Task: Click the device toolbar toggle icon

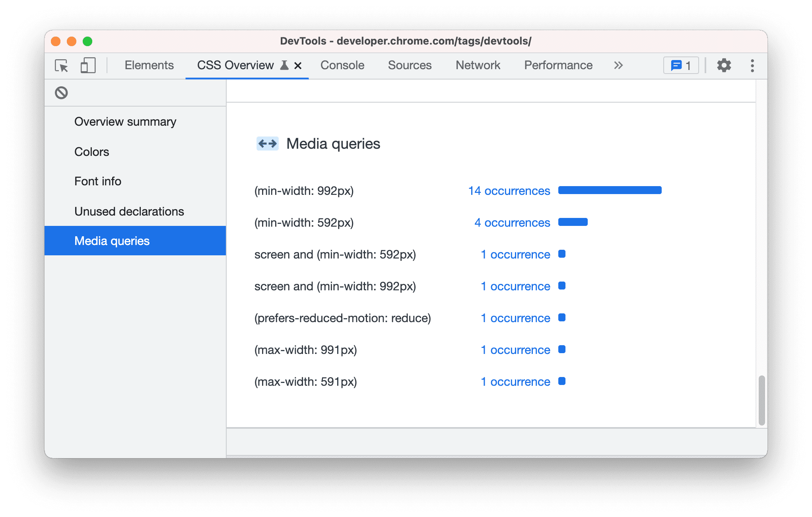Action: pyautogui.click(x=87, y=65)
